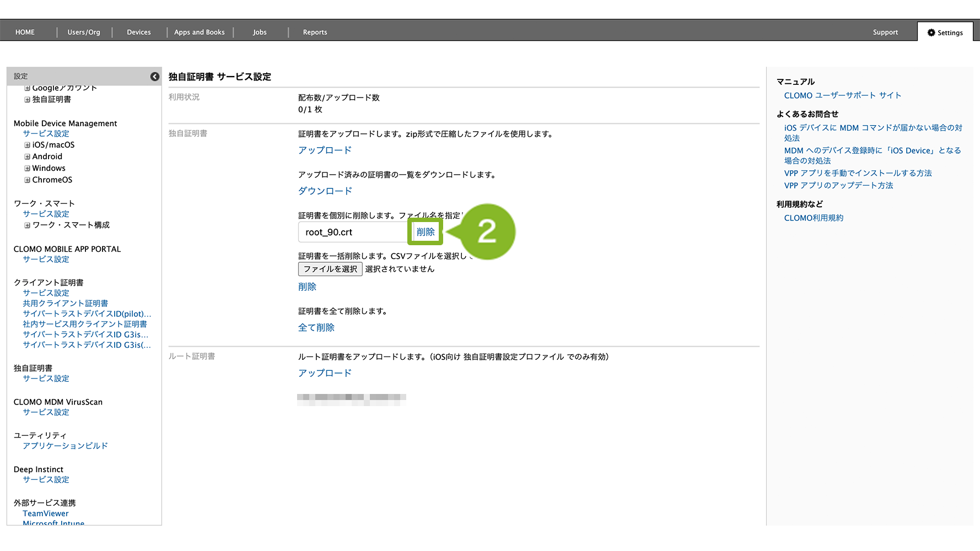Expand the ワーク・スマート構成 tree node
Viewport: 980px width, 551px height.
coord(27,225)
